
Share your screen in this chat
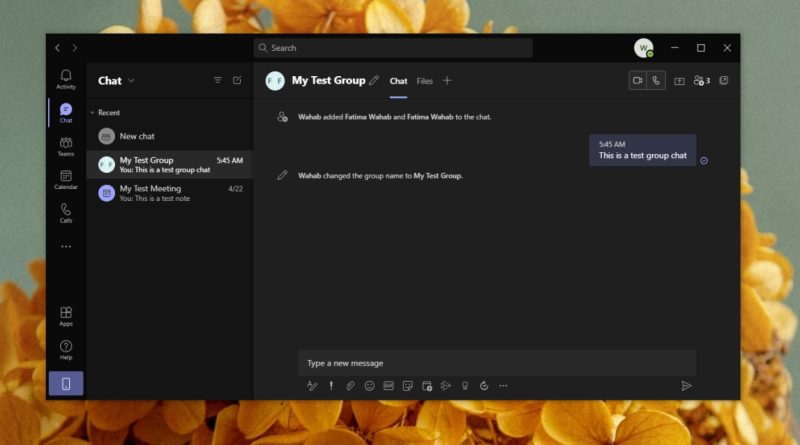679,81
